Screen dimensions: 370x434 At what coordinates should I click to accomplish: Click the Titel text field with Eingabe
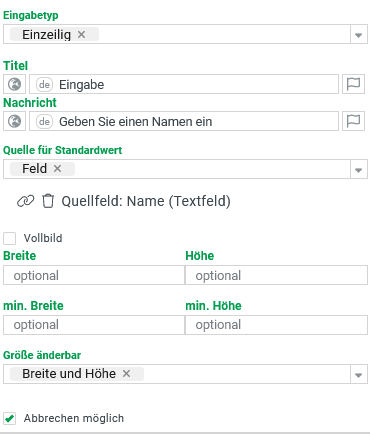tap(184, 84)
